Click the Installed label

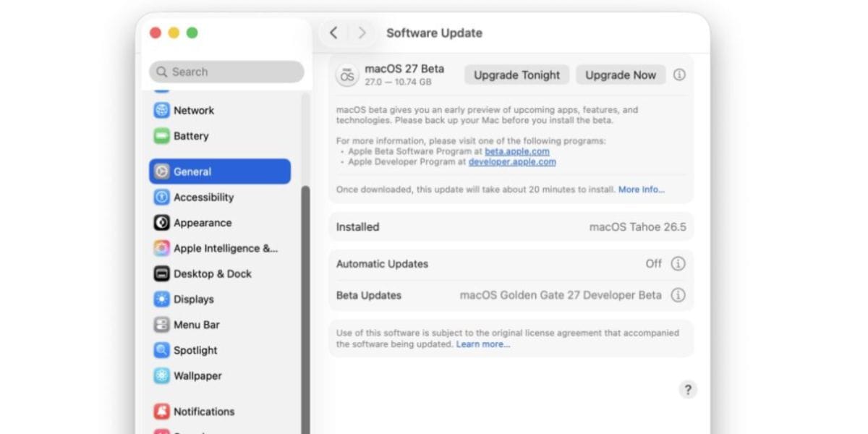357,227
